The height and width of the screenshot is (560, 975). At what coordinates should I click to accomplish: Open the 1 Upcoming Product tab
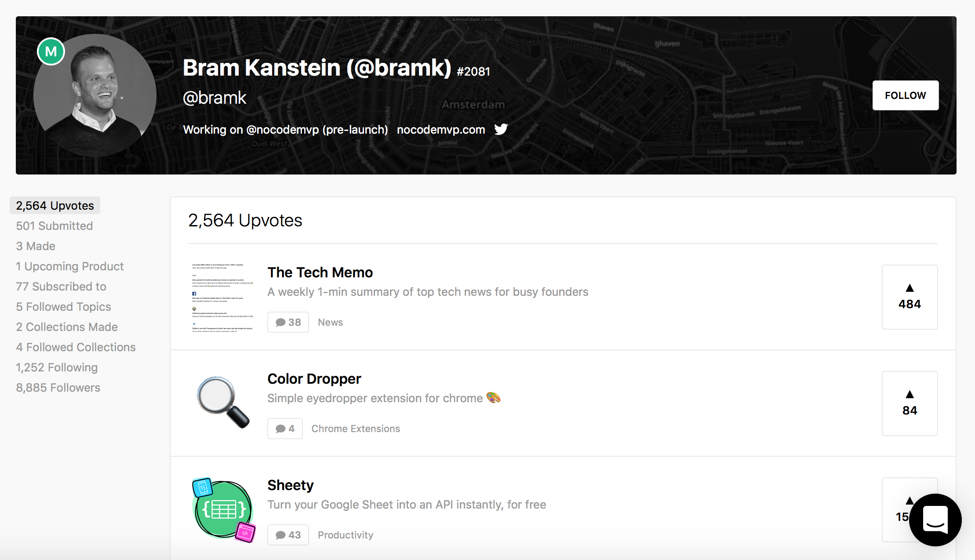pyautogui.click(x=70, y=266)
